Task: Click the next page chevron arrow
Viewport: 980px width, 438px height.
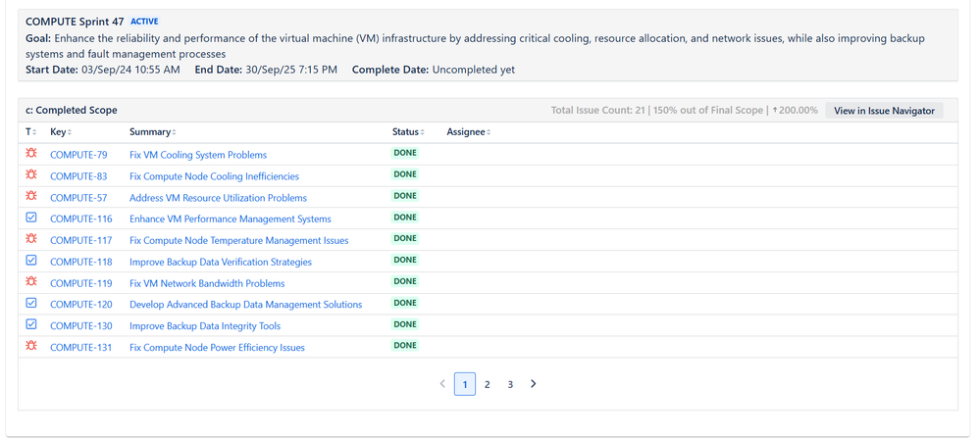Action: tap(533, 384)
